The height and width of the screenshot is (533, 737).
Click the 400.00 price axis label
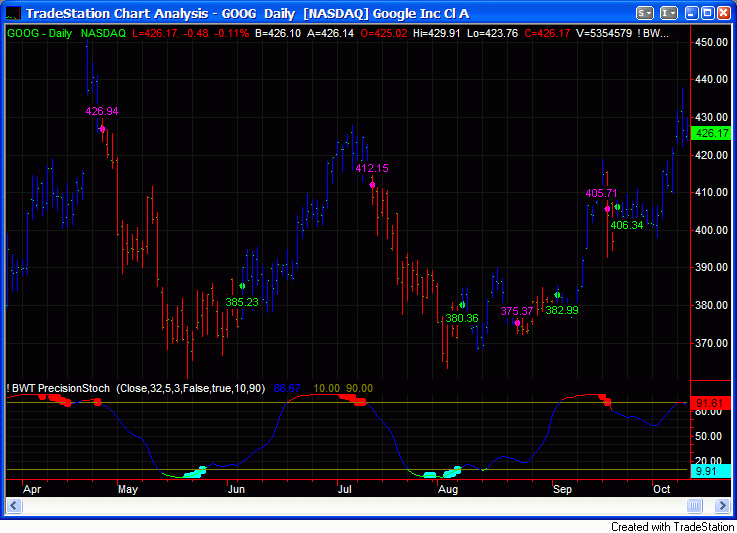click(711, 230)
